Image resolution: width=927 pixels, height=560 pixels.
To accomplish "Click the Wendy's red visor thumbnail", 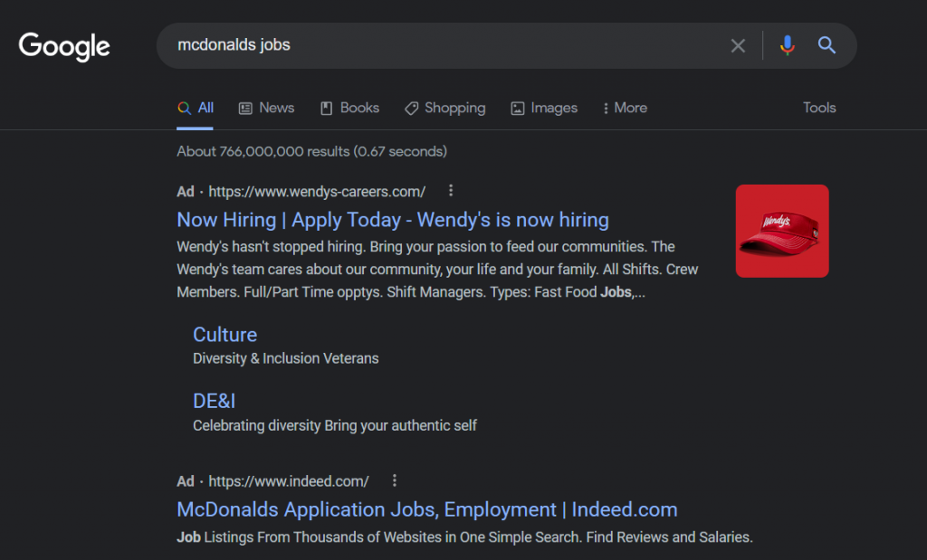I will click(x=781, y=231).
